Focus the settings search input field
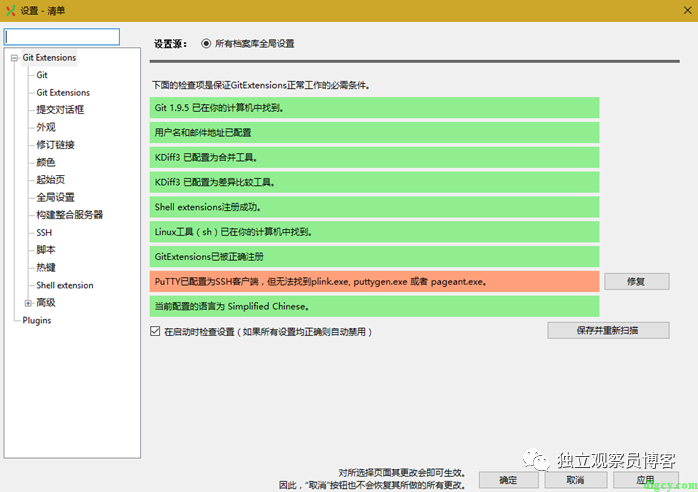 tap(62, 37)
